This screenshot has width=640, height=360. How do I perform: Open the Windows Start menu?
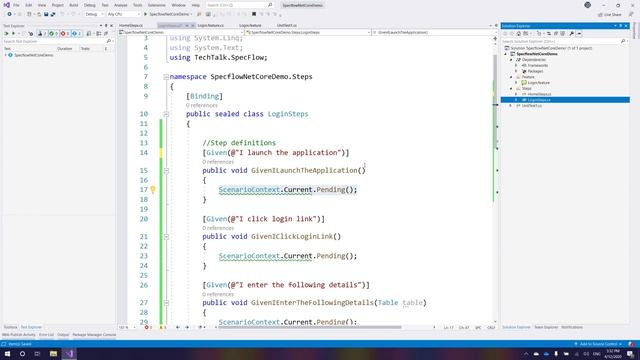[7, 354]
